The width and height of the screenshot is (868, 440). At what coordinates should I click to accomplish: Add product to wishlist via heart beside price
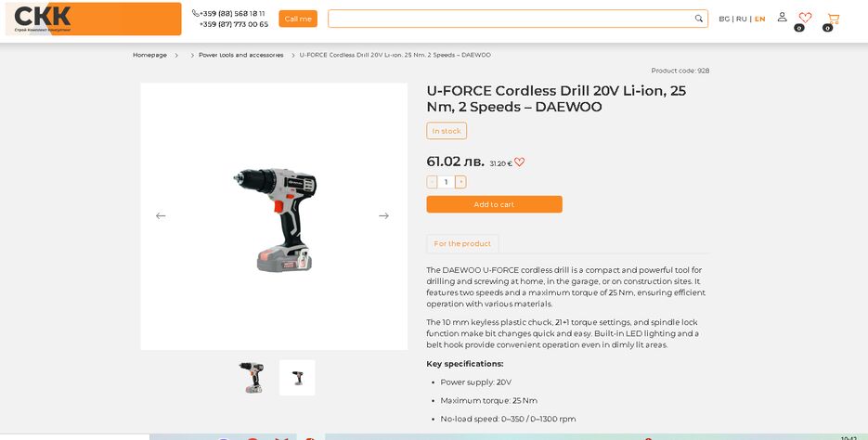point(519,162)
